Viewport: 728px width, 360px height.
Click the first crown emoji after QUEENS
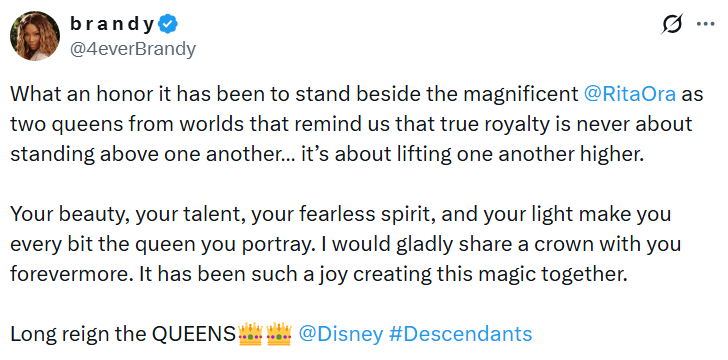(x=250, y=333)
